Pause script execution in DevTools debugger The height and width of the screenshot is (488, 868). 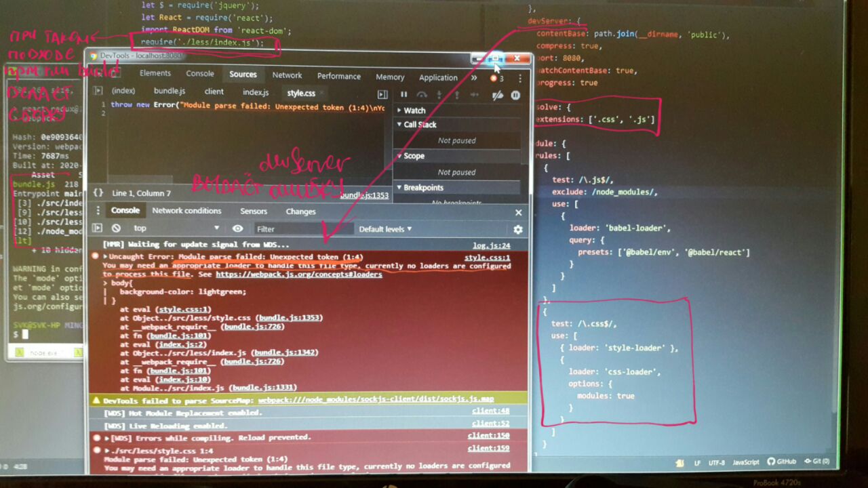pos(403,96)
